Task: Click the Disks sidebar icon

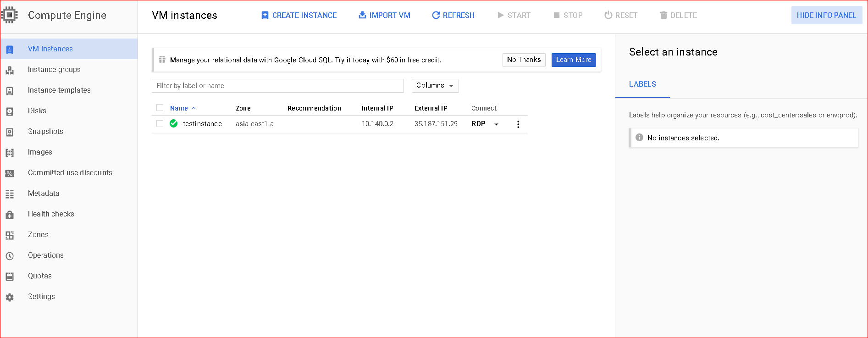Action: [10, 111]
